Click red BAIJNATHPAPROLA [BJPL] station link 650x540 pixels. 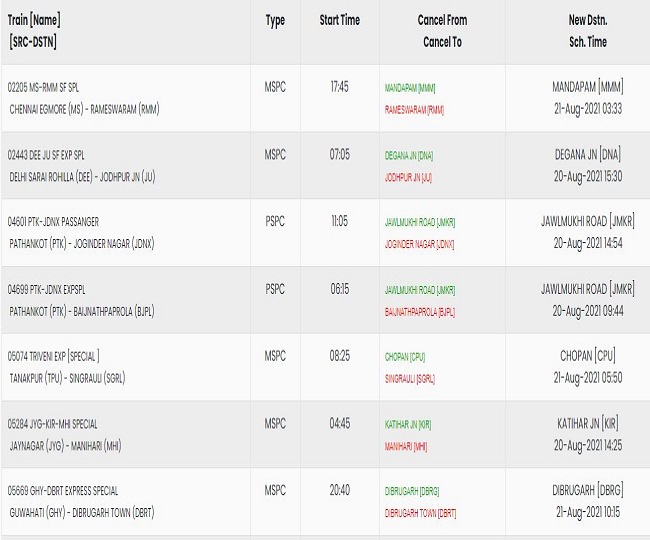[x=420, y=312]
